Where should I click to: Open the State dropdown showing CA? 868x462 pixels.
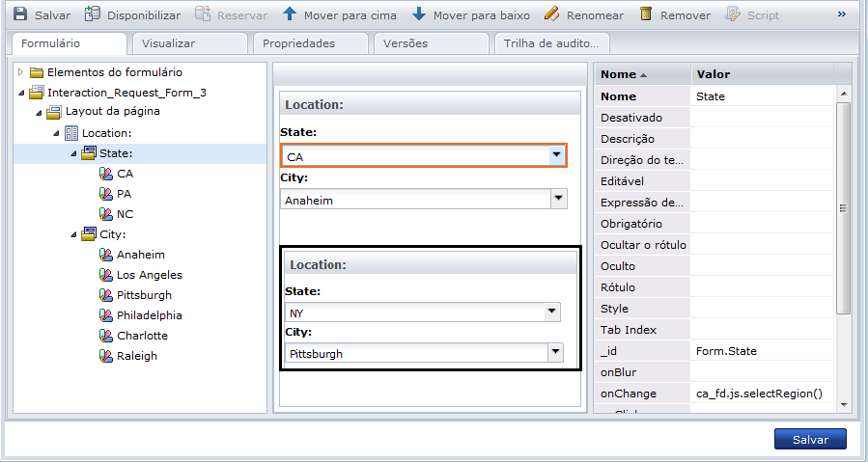[x=556, y=155]
